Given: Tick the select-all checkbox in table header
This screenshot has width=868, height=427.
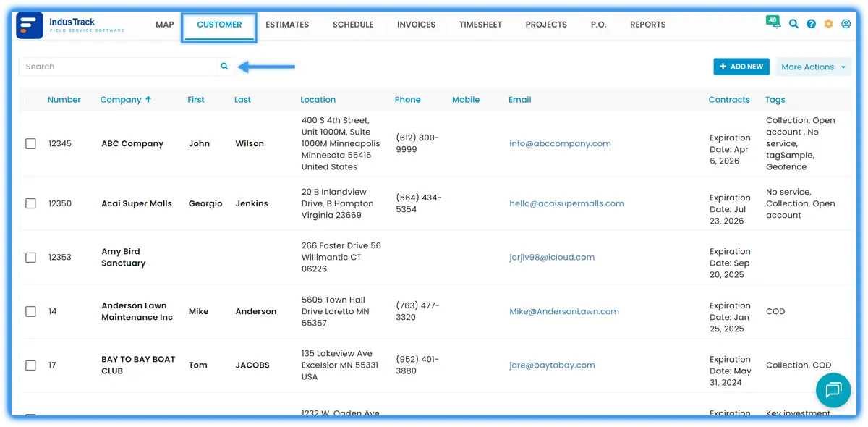Looking at the screenshot, I should [30, 100].
